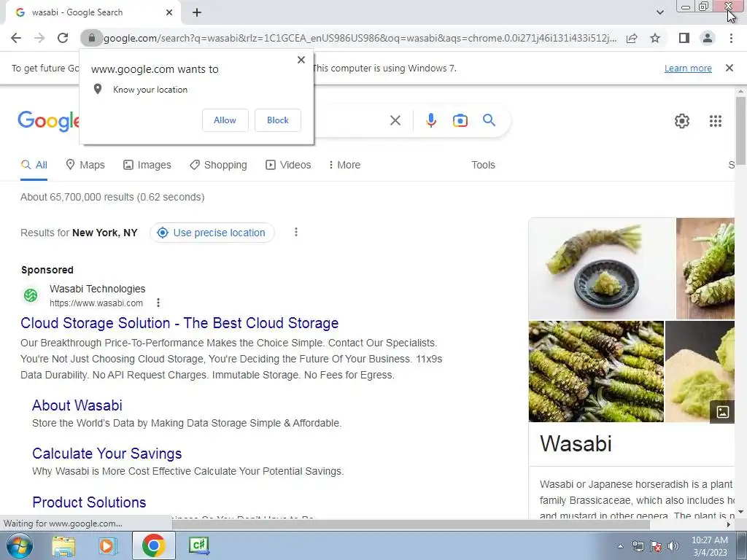Viewport: 747px width, 560px height.
Task: Switch to the Shopping tab
Action: point(218,165)
